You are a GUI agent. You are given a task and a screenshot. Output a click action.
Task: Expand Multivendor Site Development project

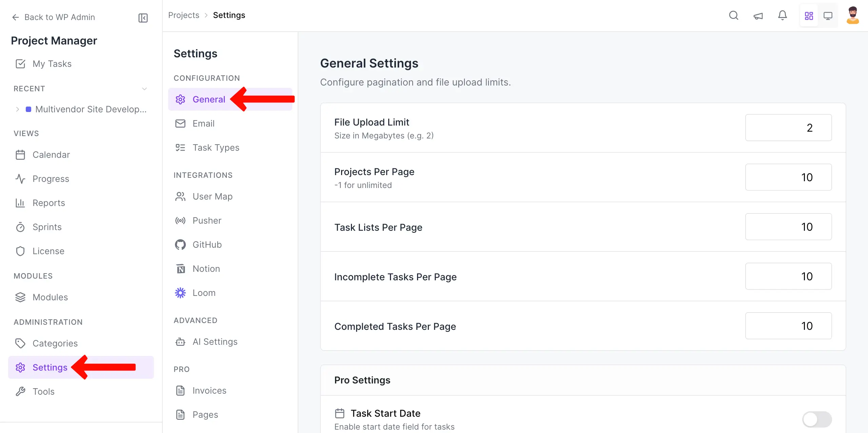pos(17,109)
